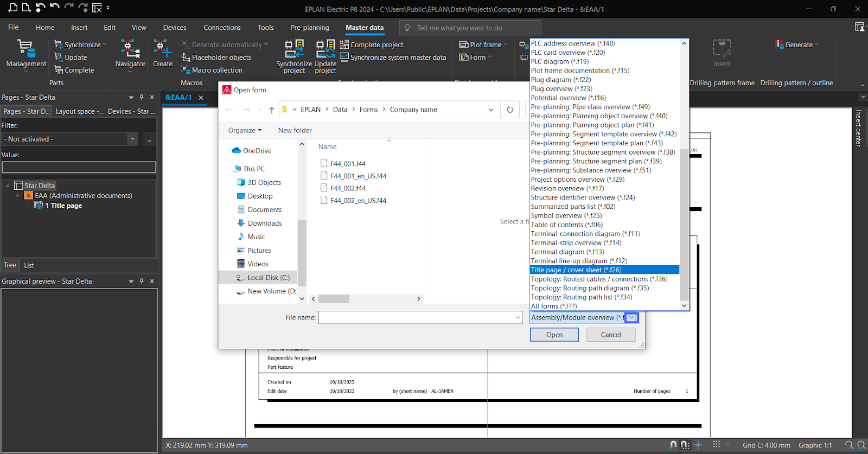
Task: Click Placeholder objects in Macros group
Action: pyautogui.click(x=216, y=57)
